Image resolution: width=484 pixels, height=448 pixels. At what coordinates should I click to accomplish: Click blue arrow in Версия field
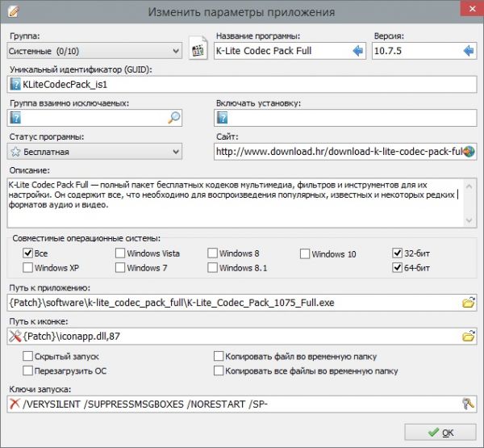(x=469, y=51)
